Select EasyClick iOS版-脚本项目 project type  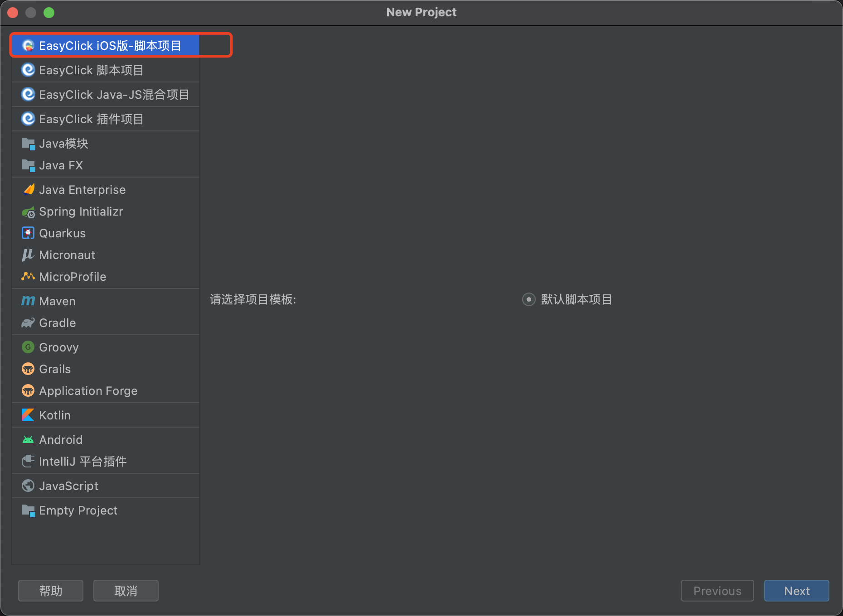(106, 45)
